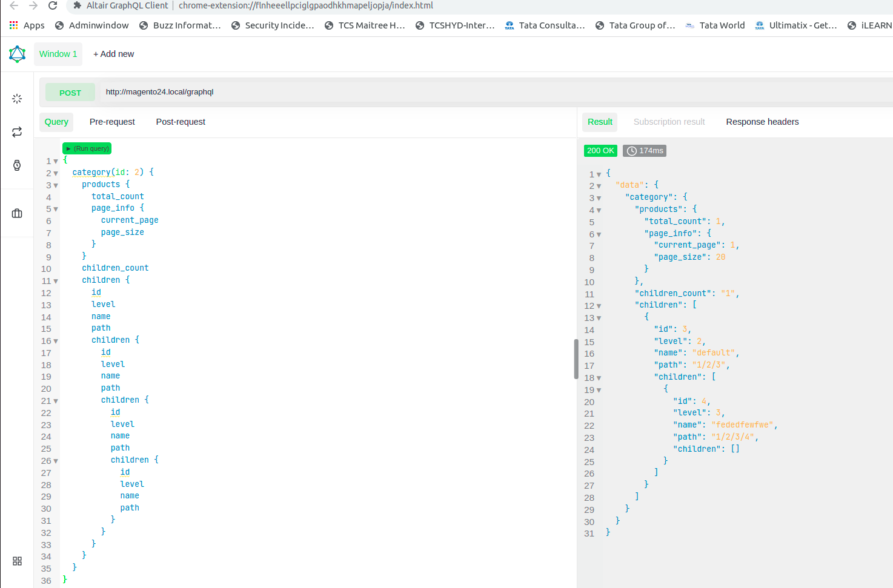The image size is (893, 588).
Task: Click the watch-shaped sidebar icon
Action: pos(17,165)
